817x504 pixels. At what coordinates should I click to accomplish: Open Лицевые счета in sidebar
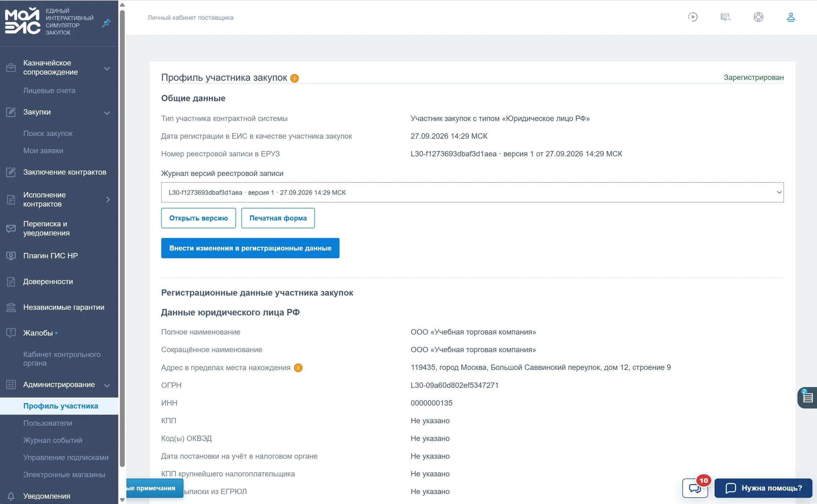[49, 91]
